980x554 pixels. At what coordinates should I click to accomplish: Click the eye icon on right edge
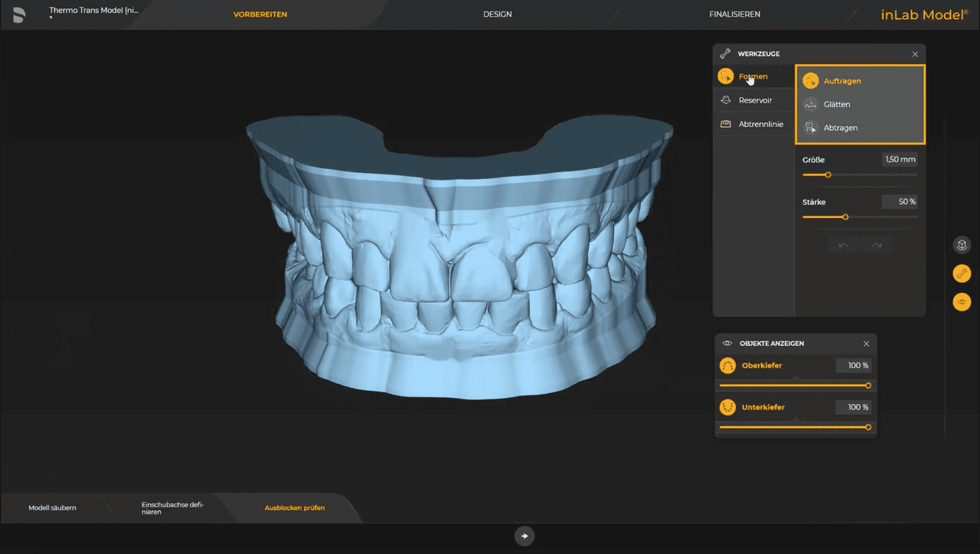click(962, 301)
